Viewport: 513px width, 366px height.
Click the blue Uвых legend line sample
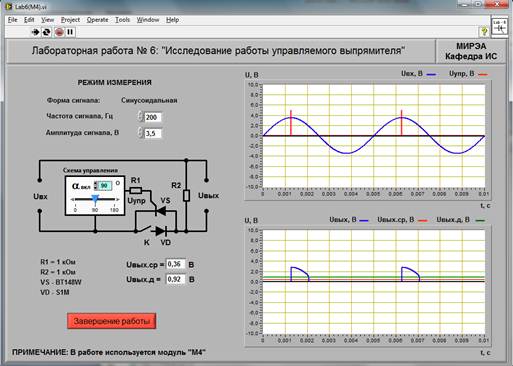(364, 220)
